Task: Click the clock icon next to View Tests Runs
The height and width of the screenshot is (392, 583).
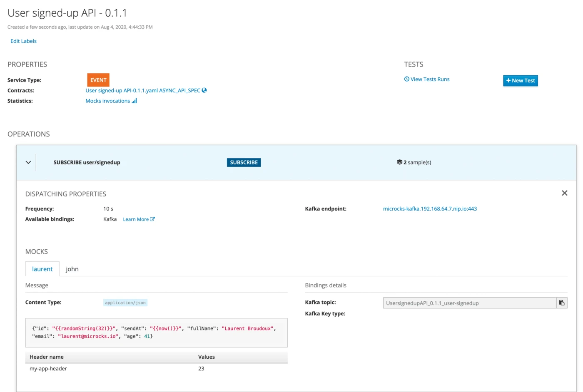Action: coord(406,79)
